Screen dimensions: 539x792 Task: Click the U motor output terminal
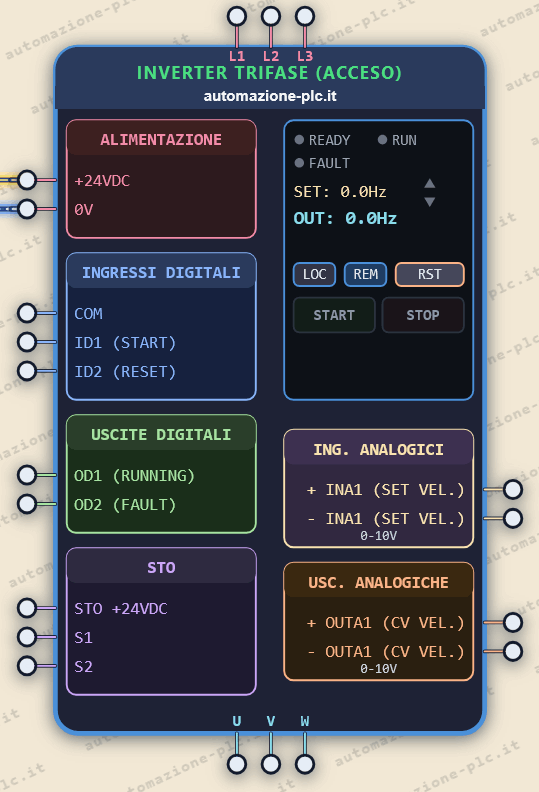coord(237,764)
